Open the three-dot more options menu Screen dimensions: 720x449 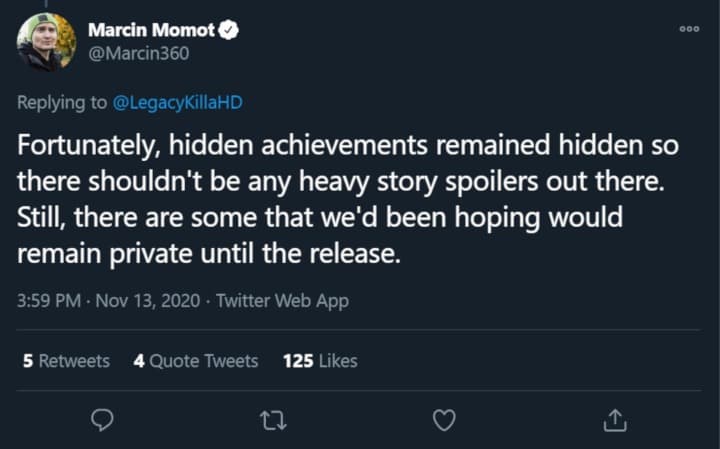(x=688, y=30)
